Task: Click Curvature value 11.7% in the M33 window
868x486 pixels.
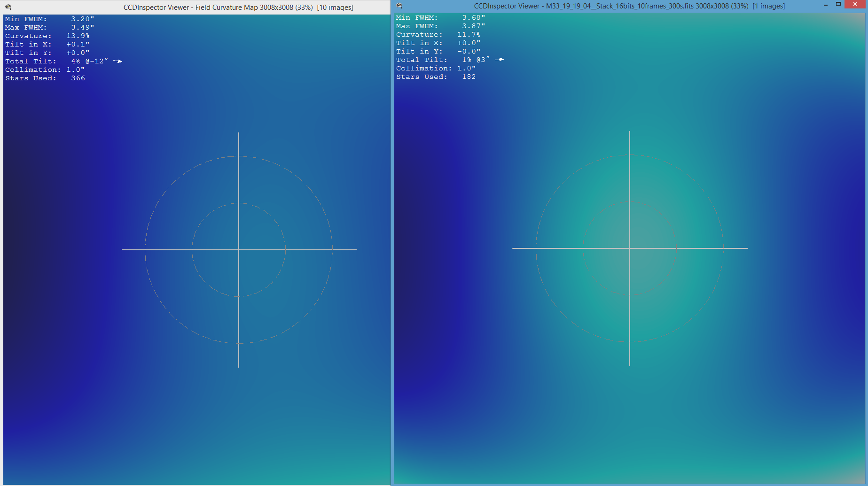Action: click(469, 35)
